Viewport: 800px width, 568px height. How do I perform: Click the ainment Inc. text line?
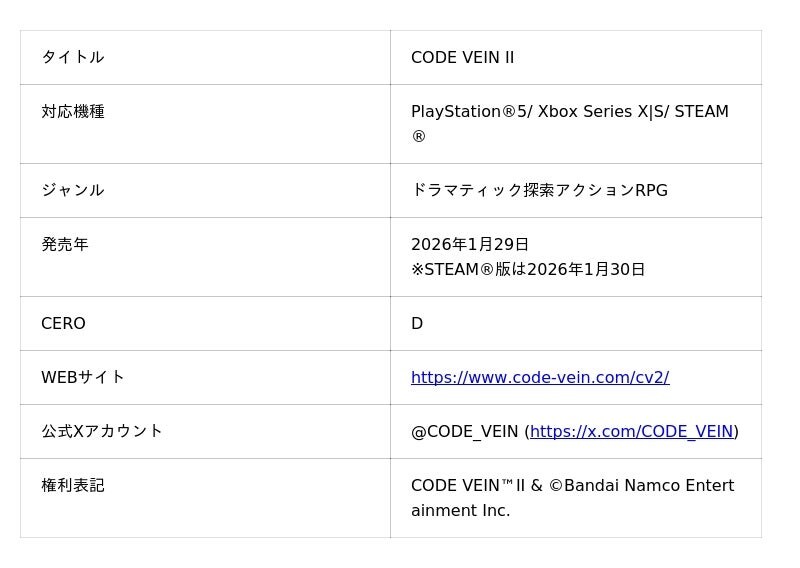click(x=460, y=510)
